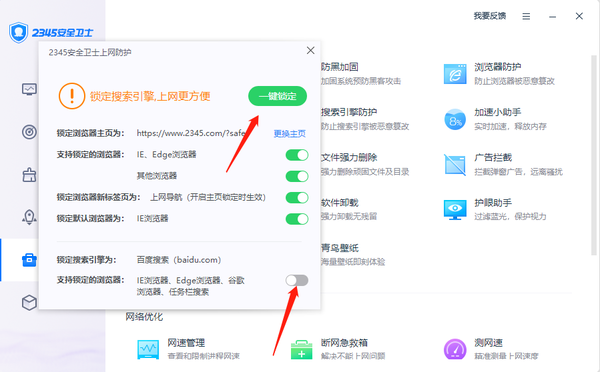Open the cube software icon in sidebar
The width and height of the screenshot is (600, 372).
point(29,302)
